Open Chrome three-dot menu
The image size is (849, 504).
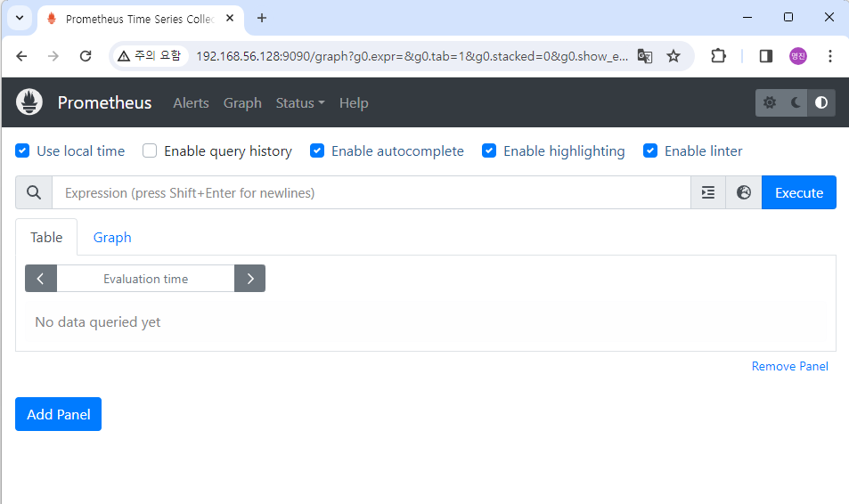[830, 56]
